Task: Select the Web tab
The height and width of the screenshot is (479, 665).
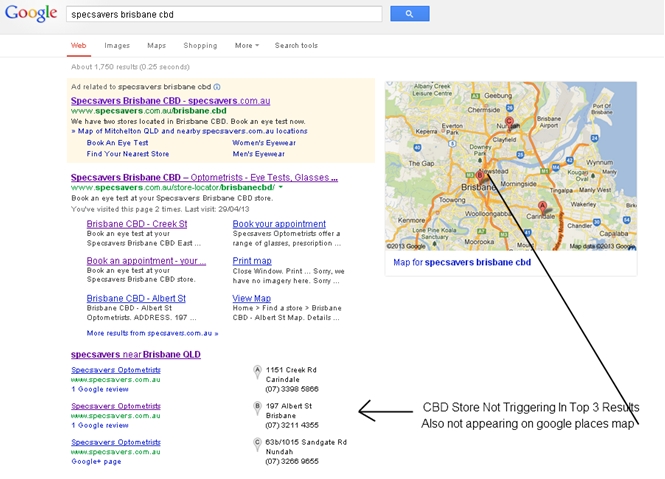Action: click(78, 45)
